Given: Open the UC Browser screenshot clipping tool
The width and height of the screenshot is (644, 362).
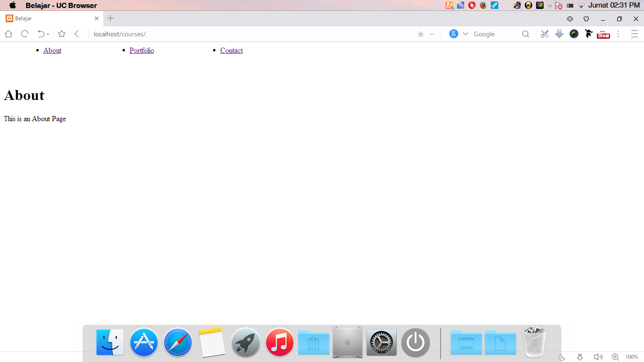Looking at the screenshot, I should click(545, 33).
